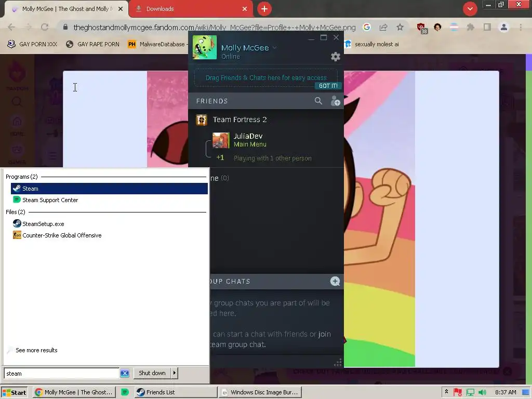Click the Shut down button
The width and height of the screenshot is (532, 399).
pos(152,373)
